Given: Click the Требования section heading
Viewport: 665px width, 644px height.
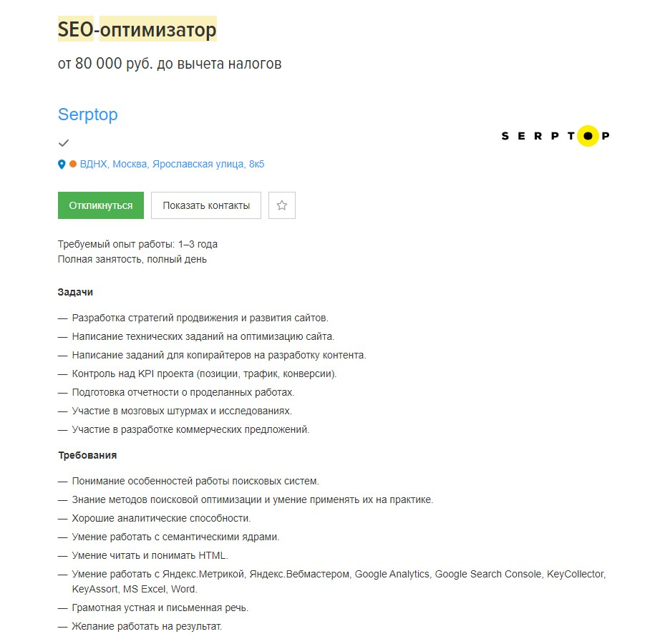Looking at the screenshot, I should coord(87,455).
